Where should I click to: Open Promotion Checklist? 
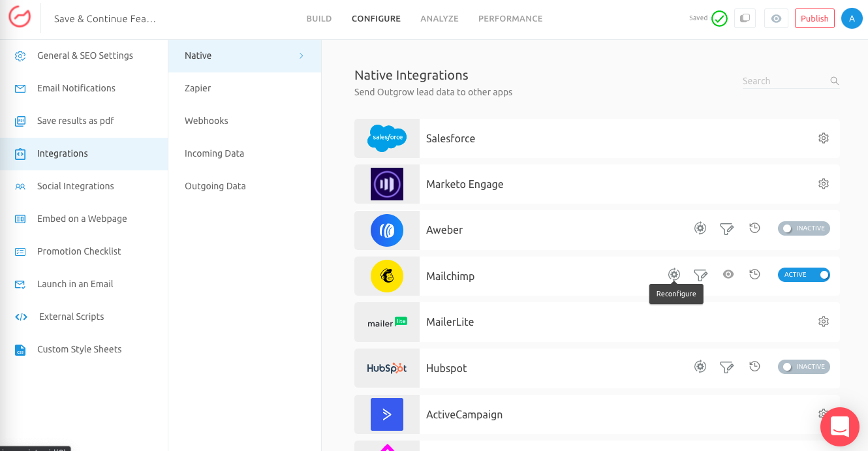84,251
